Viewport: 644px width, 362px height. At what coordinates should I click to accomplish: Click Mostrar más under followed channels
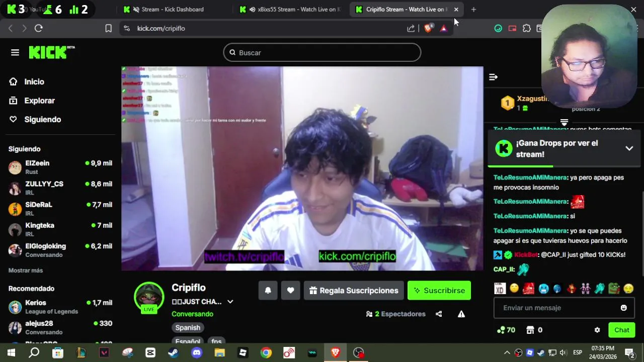26,270
